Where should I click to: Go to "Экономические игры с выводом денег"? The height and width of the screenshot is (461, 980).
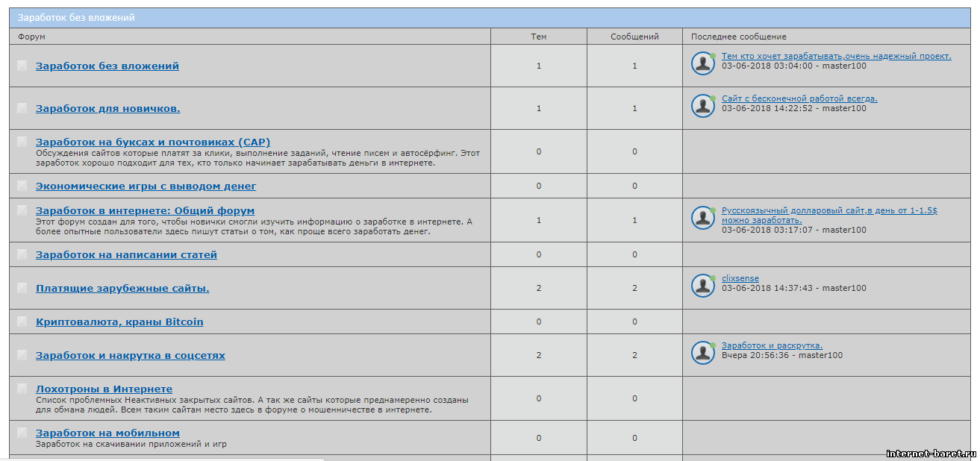click(146, 186)
